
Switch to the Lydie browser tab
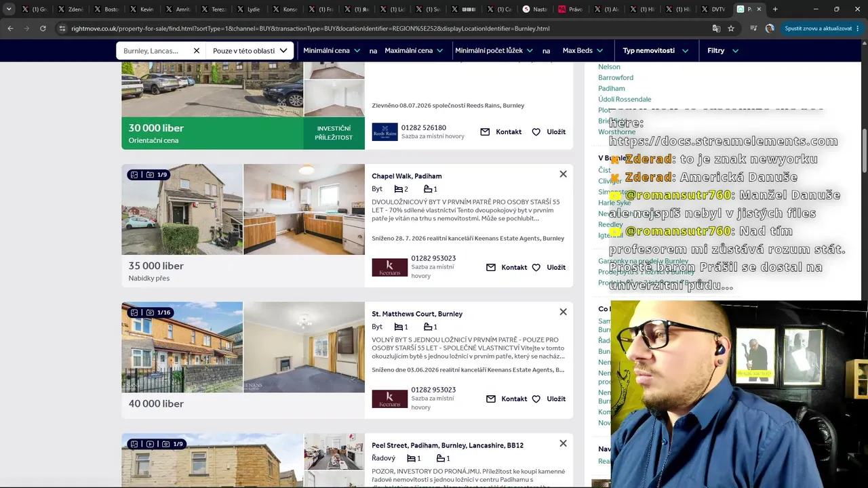pyautogui.click(x=249, y=9)
